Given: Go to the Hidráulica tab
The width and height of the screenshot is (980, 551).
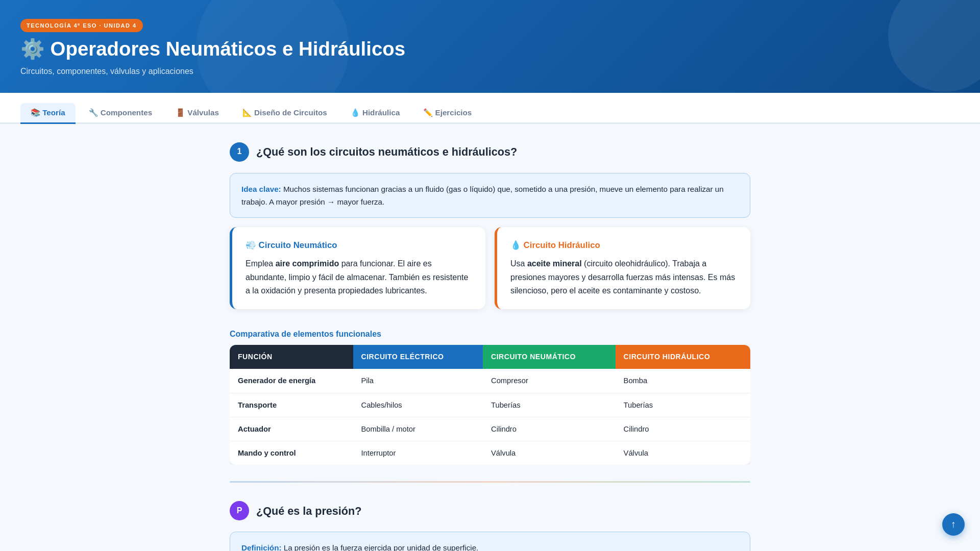Looking at the screenshot, I should click(375, 113).
